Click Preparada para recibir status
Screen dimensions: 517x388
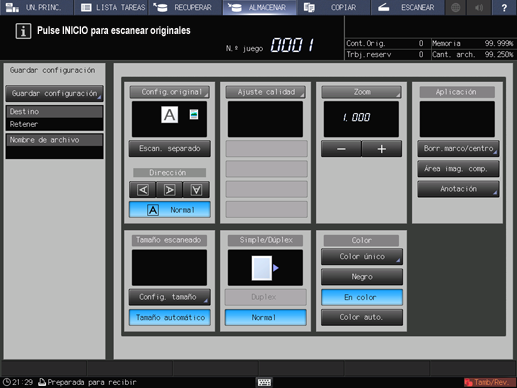[92, 382]
